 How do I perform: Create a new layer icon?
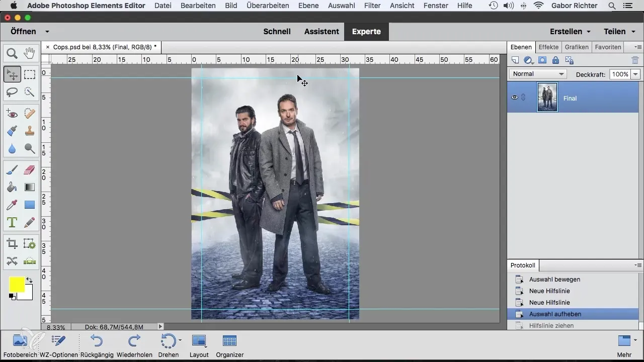515,60
